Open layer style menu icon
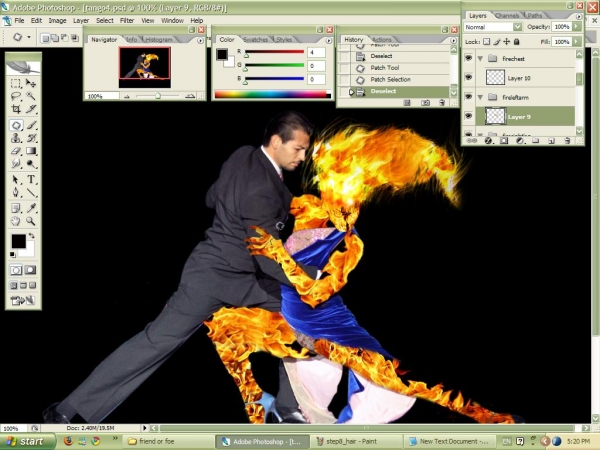The width and height of the screenshot is (600, 450). (488, 141)
